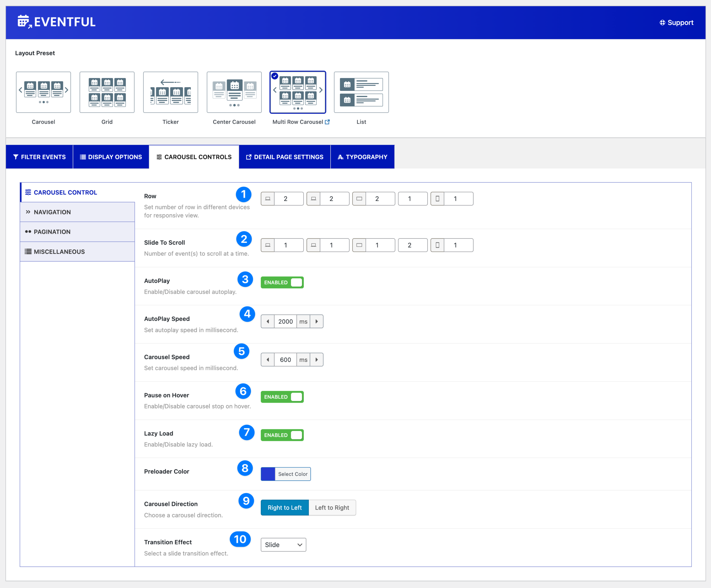
Task: Click Row mobile device icon
Action: (437, 199)
